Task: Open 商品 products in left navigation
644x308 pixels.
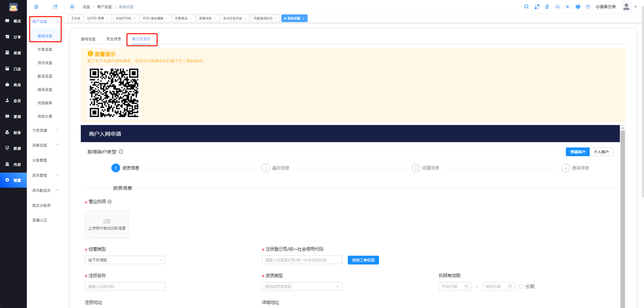Action: pos(13,85)
